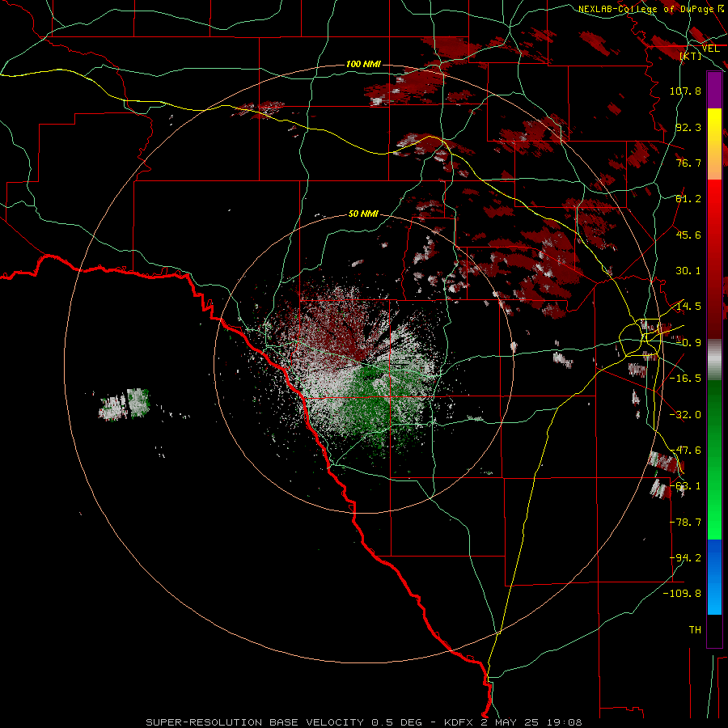This screenshot has height=728, width=728.
Task: Click the 19:08 timestamp in caption
Action: [565, 722]
